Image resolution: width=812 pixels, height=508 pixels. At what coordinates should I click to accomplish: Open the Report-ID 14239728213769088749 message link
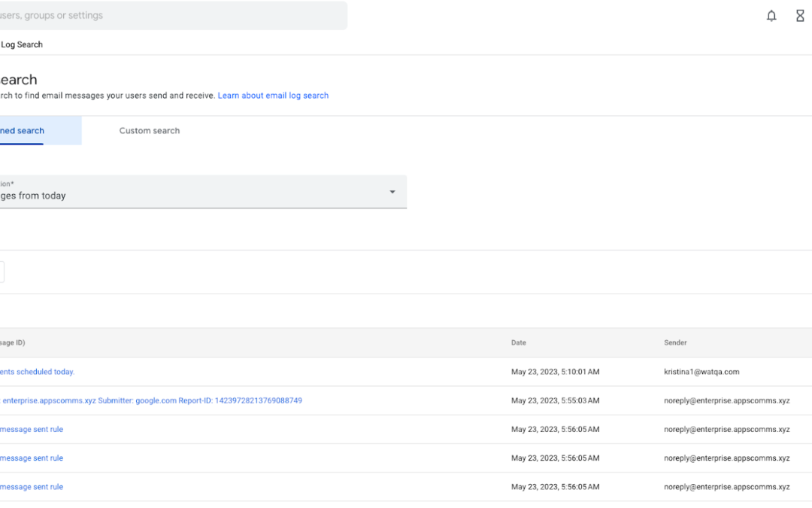click(151, 400)
